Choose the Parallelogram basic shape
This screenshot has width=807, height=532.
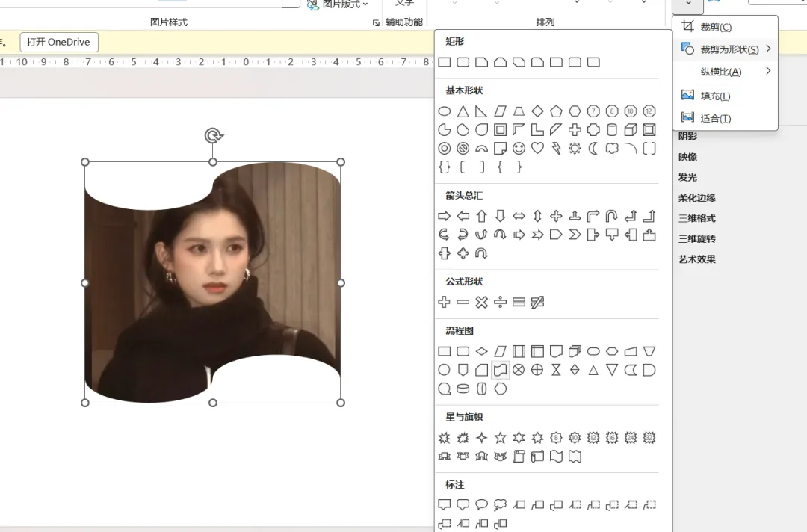[x=500, y=111]
